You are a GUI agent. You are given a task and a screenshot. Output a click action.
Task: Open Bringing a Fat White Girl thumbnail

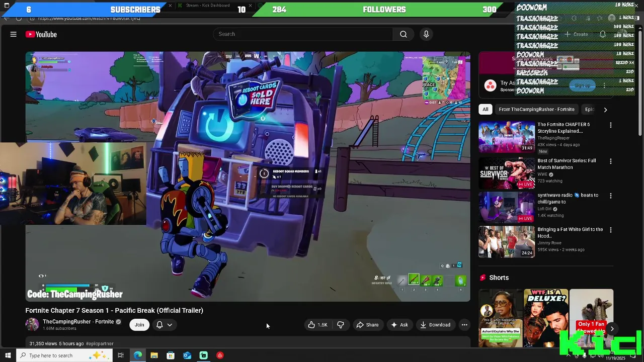coord(506,241)
